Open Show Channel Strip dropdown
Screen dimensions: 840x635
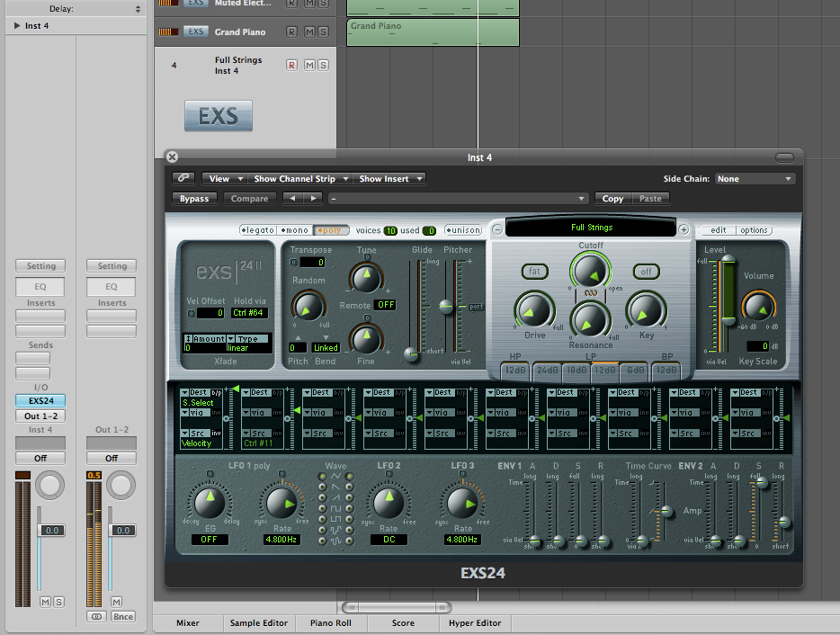[x=299, y=178]
